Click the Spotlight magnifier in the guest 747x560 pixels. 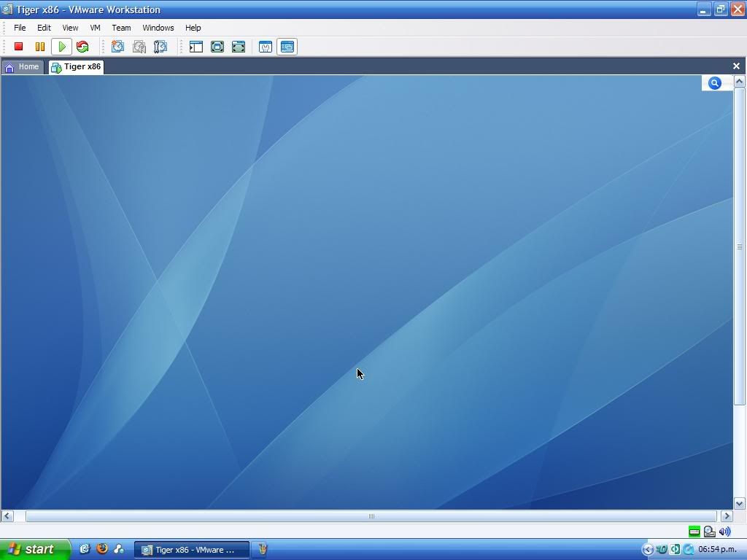tap(715, 83)
